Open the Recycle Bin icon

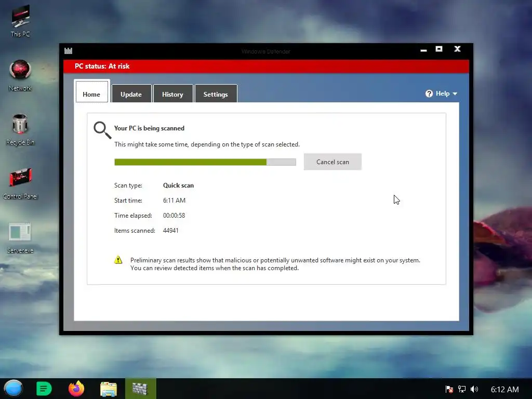(x=20, y=130)
